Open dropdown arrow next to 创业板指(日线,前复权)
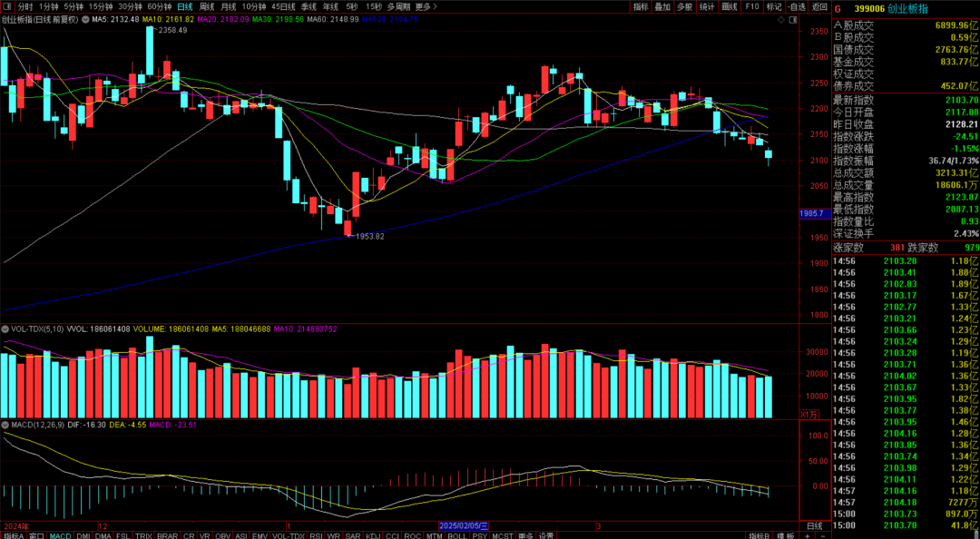980x539 pixels. [x=86, y=18]
